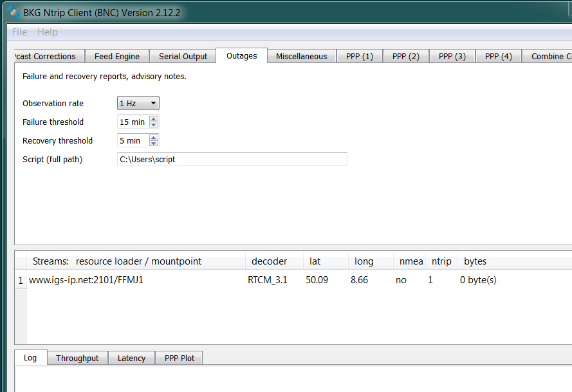The height and width of the screenshot is (392, 572).
Task: Open the File menu
Action: 19,32
